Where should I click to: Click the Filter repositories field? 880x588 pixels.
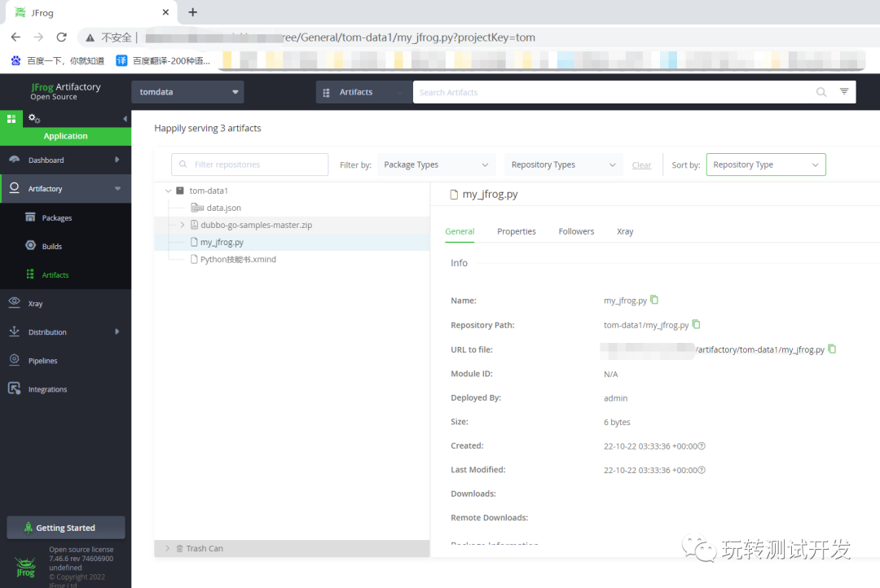[x=250, y=165]
